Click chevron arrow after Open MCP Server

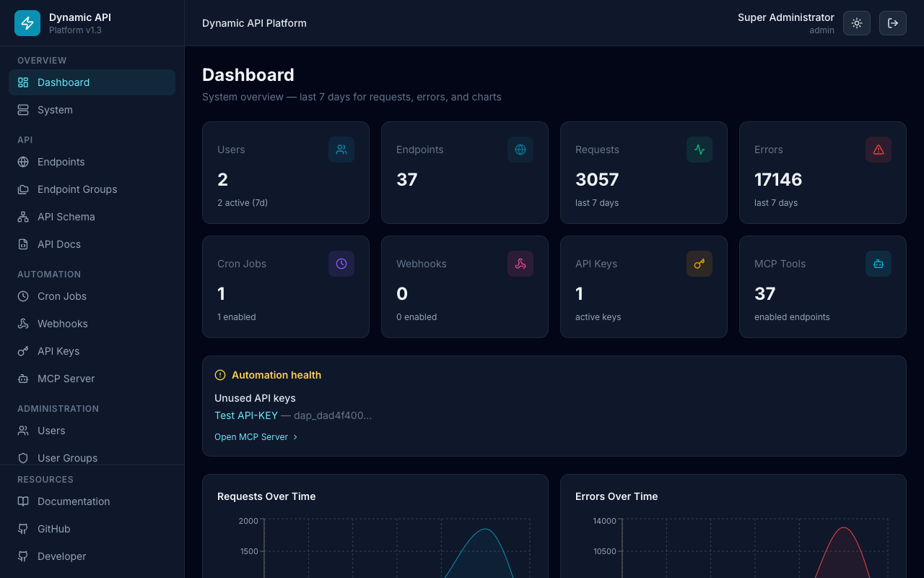(295, 437)
